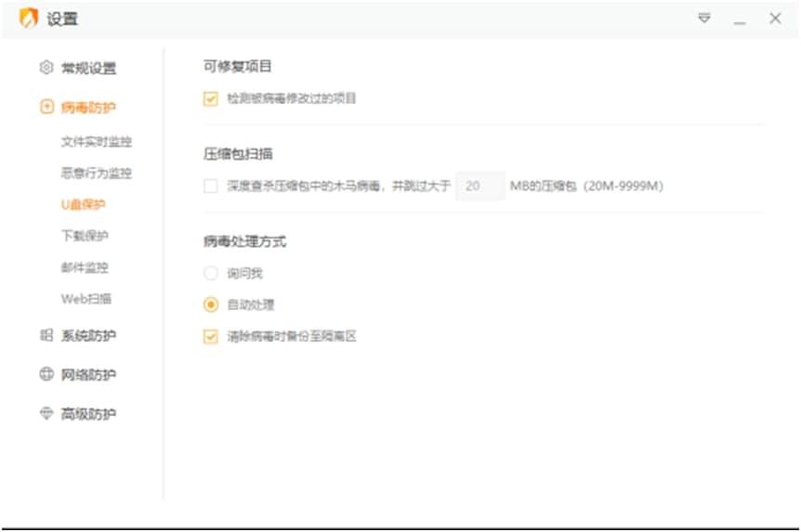Click the 可修复项目 heading

point(238,66)
